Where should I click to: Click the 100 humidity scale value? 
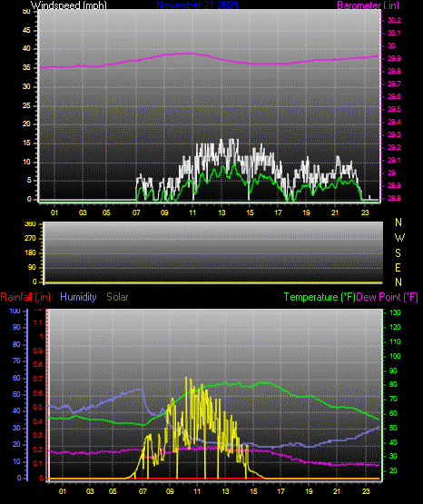coord(15,311)
